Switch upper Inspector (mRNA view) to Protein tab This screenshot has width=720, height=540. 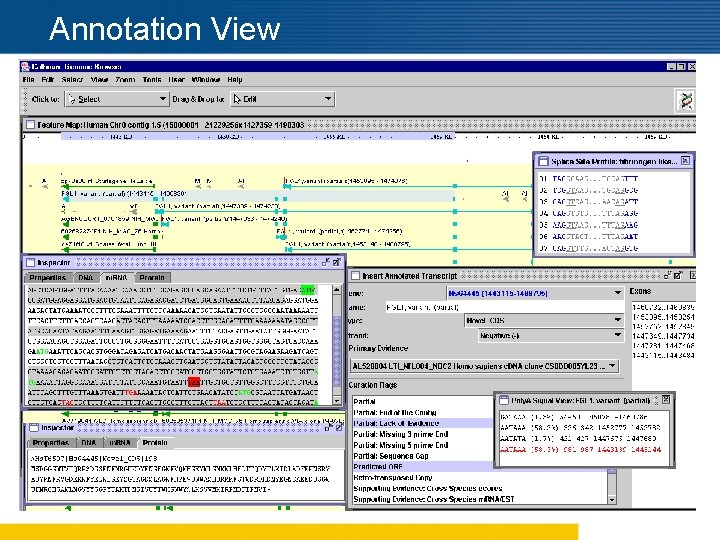pos(152,277)
